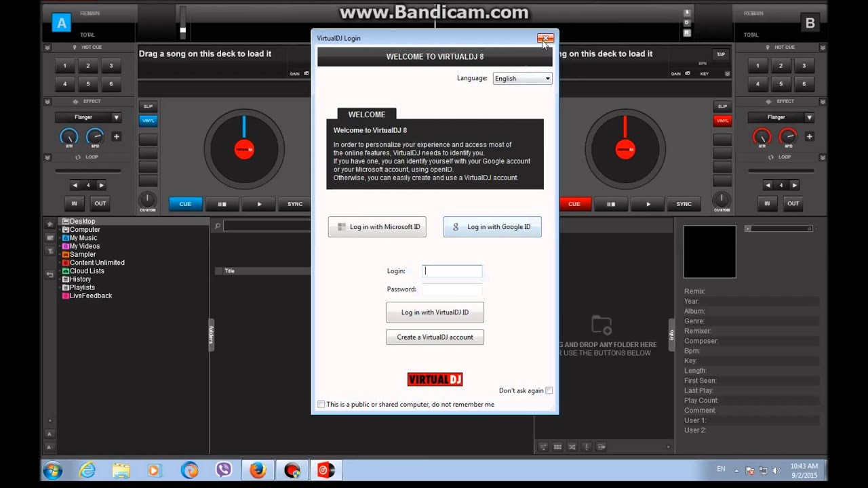The width and height of the screenshot is (868, 488).
Task: Click the deck A hot cue 1 pad
Action: pyautogui.click(x=64, y=66)
